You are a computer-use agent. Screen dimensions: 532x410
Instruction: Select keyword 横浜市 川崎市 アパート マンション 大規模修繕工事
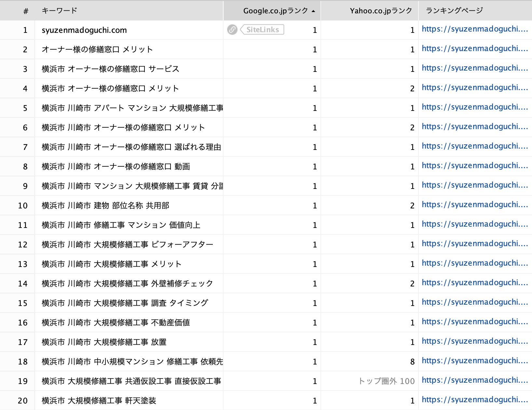pos(132,108)
